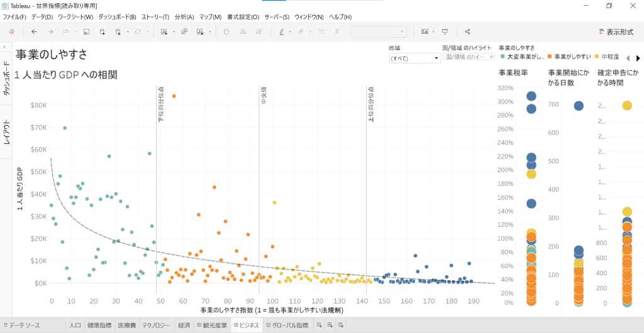This screenshot has width=644, height=333.
Task: Click the 700-day blue circle in 事業開始にかかる日数
Action: [x=579, y=106]
